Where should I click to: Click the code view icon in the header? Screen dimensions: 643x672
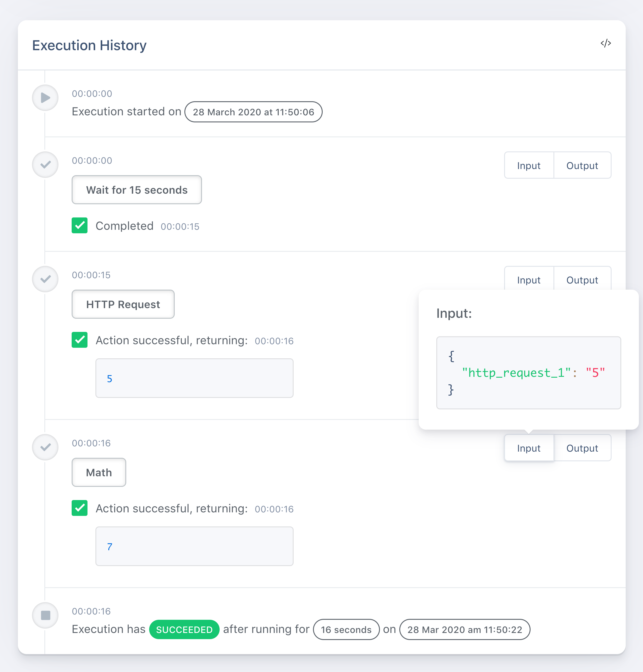pyautogui.click(x=605, y=43)
